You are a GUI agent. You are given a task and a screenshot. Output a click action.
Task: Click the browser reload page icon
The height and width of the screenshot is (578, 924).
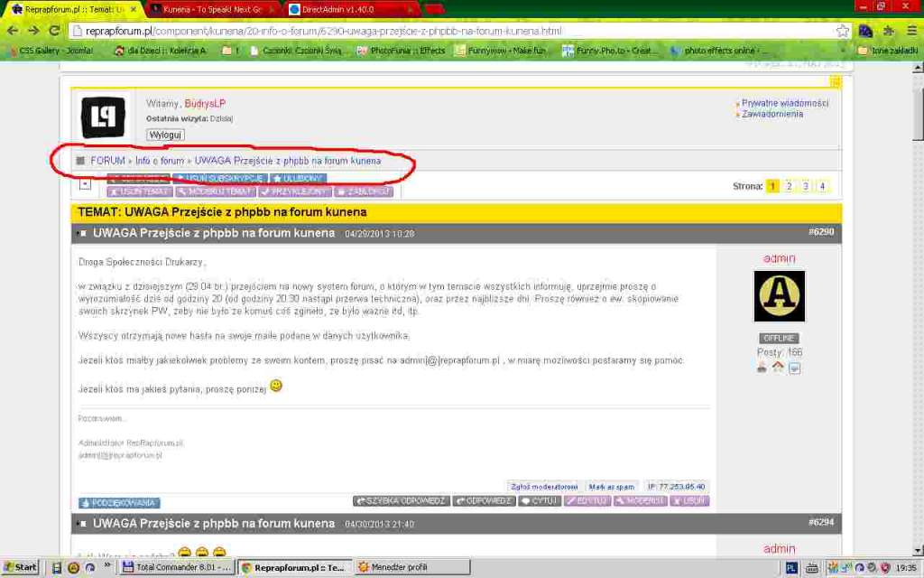(53, 31)
